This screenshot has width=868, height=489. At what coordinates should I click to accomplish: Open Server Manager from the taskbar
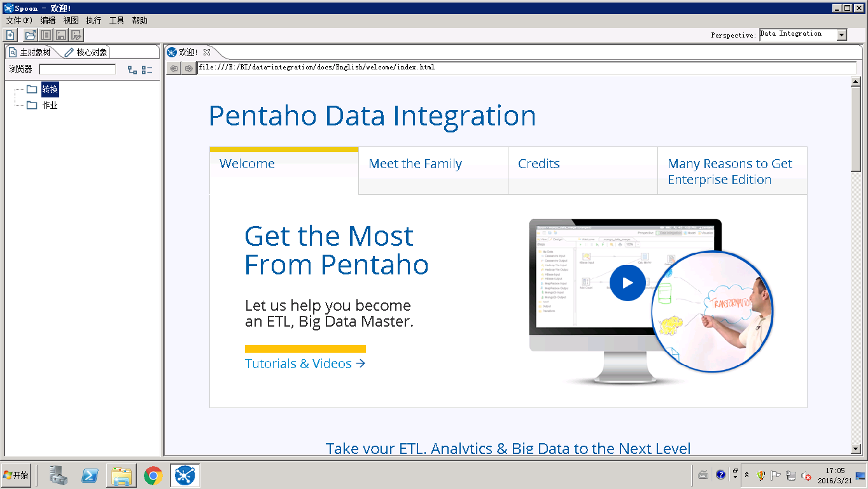(x=59, y=476)
